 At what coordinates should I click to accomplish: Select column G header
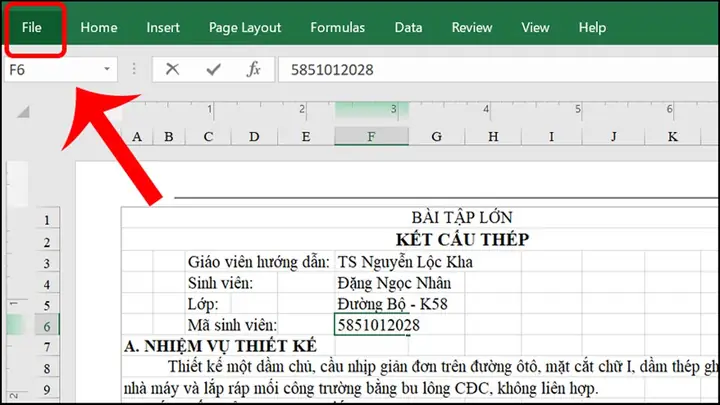pyautogui.click(x=437, y=136)
